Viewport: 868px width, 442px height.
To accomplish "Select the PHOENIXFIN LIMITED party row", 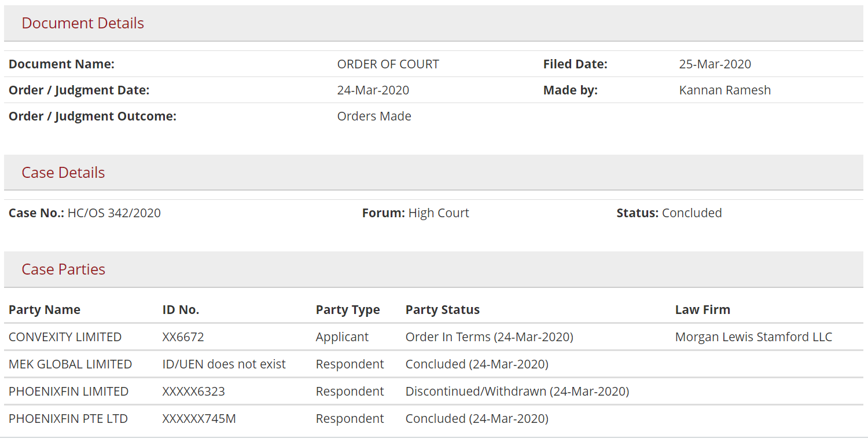I will (x=433, y=392).
